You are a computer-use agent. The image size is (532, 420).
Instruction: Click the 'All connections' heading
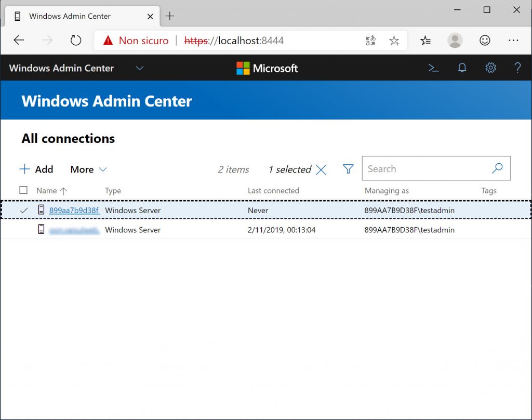pyautogui.click(x=68, y=139)
